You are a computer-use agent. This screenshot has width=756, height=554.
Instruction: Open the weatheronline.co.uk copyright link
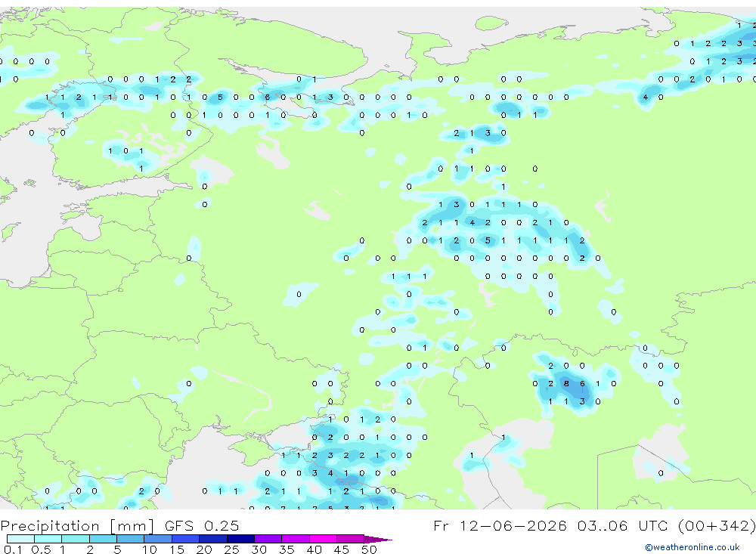(x=692, y=546)
